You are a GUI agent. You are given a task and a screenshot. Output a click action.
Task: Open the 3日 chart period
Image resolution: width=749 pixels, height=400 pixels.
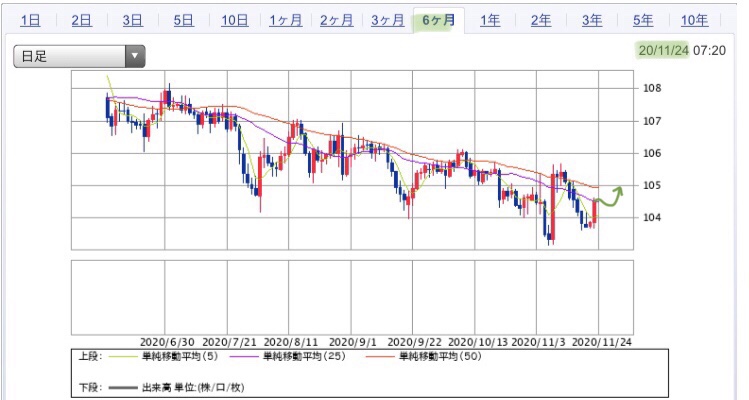tap(132, 20)
